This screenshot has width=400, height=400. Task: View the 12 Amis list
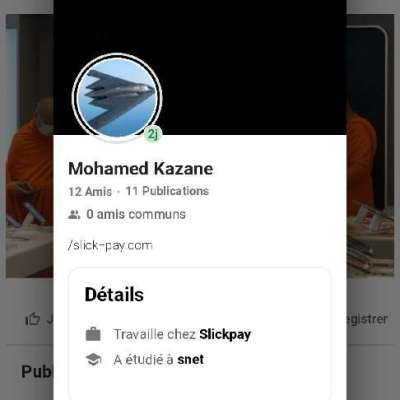tap(90, 192)
